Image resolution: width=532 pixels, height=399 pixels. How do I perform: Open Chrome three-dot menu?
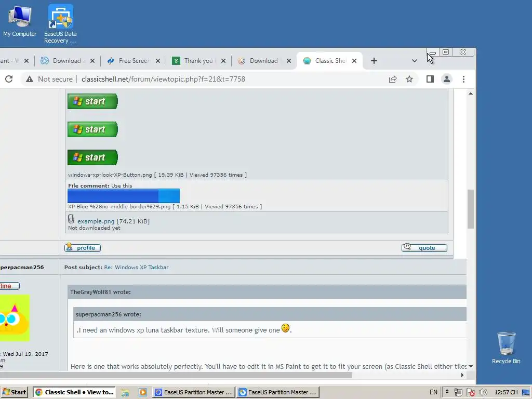pos(463,79)
